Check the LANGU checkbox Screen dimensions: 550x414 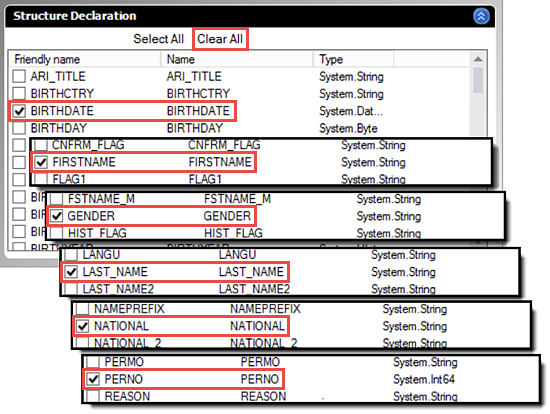point(72,255)
